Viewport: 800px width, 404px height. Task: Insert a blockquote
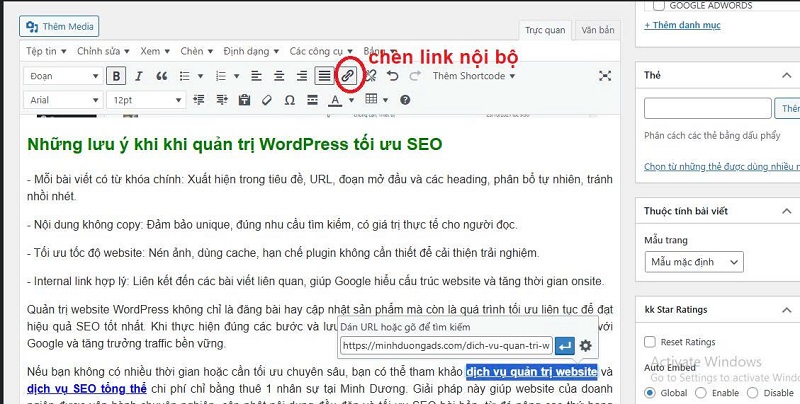(x=162, y=76)
